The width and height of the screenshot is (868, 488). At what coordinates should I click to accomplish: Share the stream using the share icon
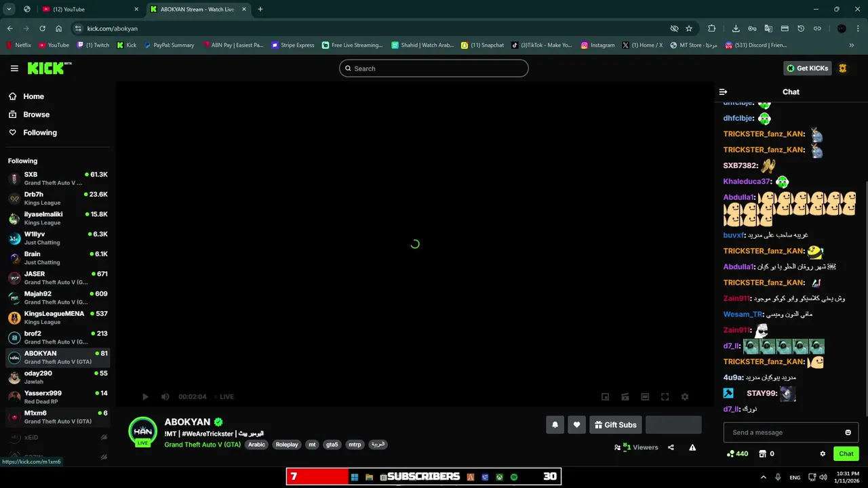pos(671,447)
